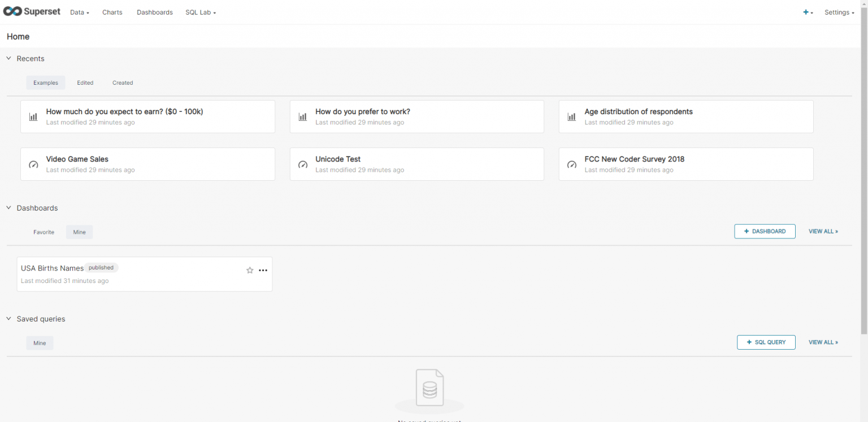Click the + SQL QUERY button

point(766,342)
